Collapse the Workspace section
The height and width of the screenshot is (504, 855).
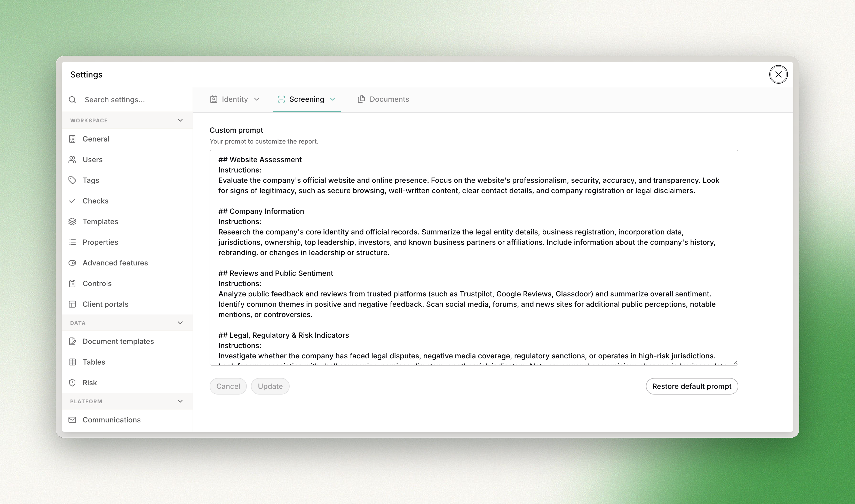click(180, 120)
